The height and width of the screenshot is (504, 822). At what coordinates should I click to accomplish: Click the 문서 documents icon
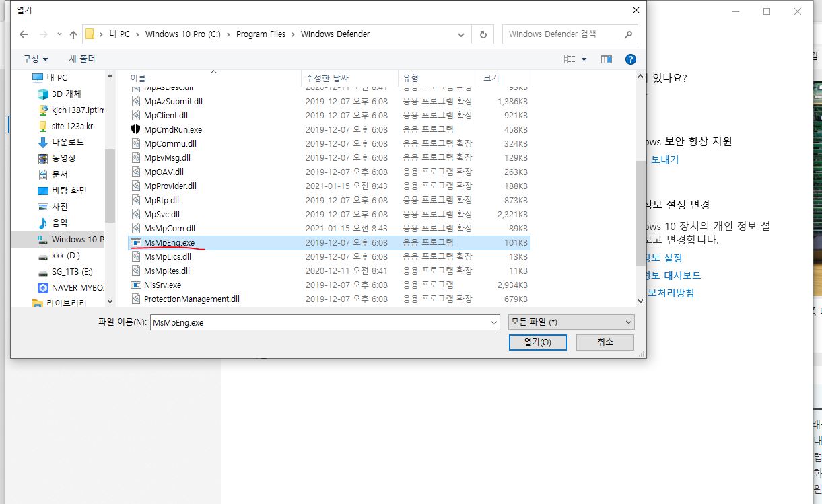click(42, 174)
